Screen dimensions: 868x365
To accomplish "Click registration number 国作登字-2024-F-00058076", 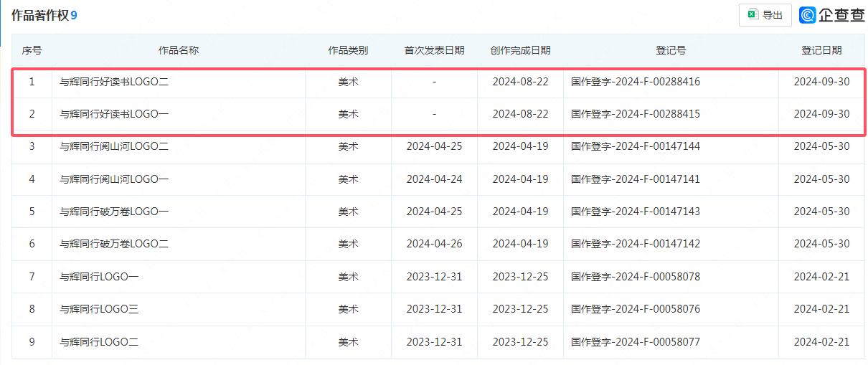I will [x=636, y=309].
